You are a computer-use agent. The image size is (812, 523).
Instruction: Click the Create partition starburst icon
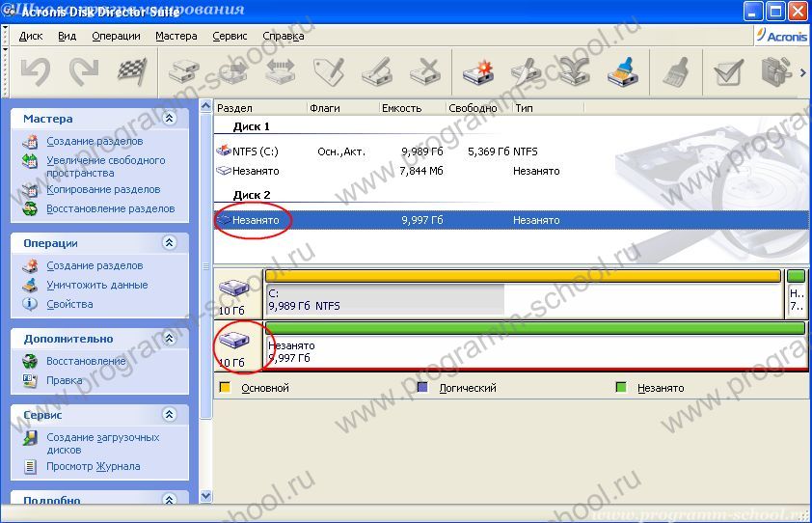[478, 71]
